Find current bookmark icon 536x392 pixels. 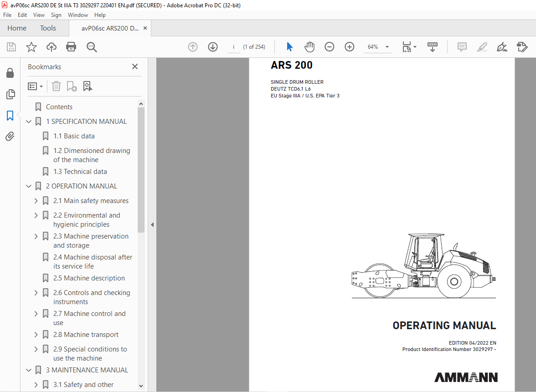pos(88,86)
